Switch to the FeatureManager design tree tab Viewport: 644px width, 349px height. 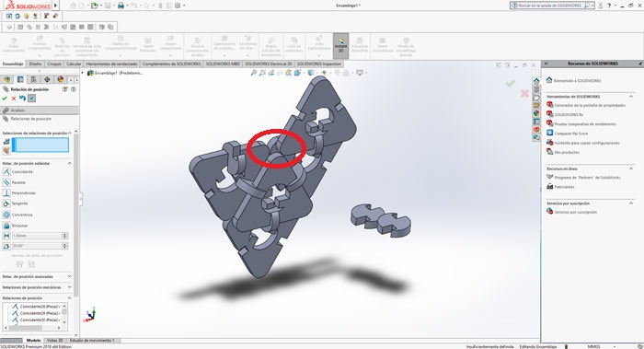7,79
